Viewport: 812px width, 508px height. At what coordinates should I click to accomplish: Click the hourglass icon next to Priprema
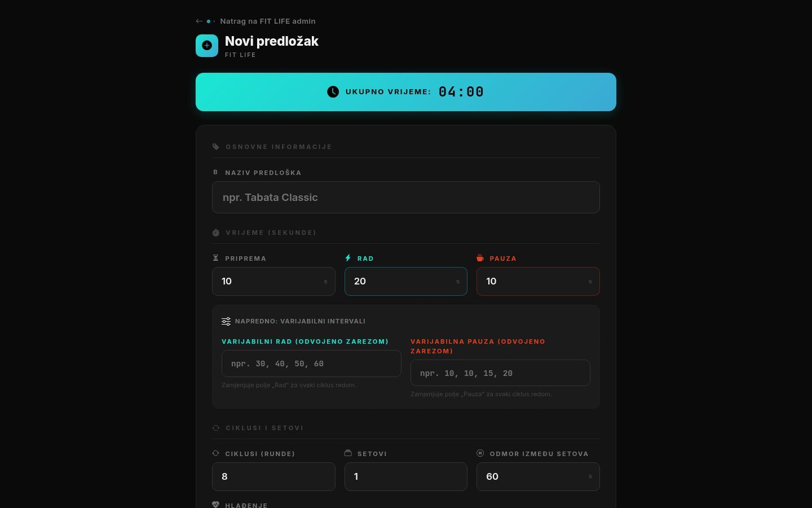pos(216,258)
